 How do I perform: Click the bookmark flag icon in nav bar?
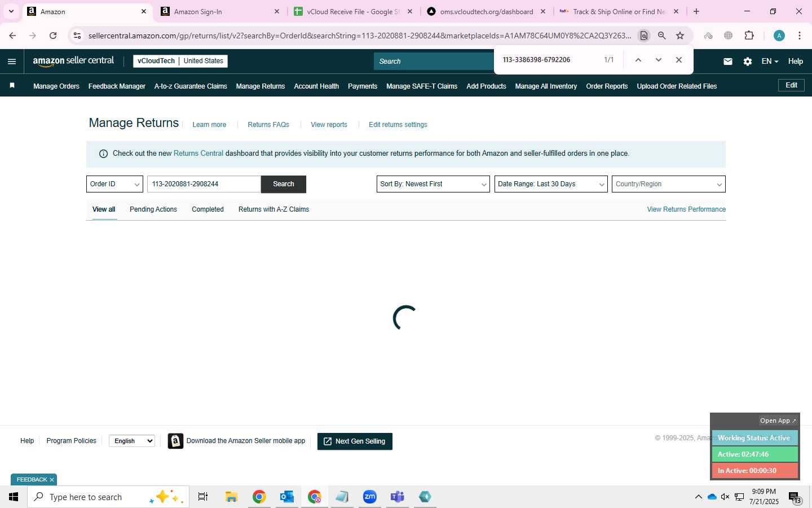tap(12, 86)
